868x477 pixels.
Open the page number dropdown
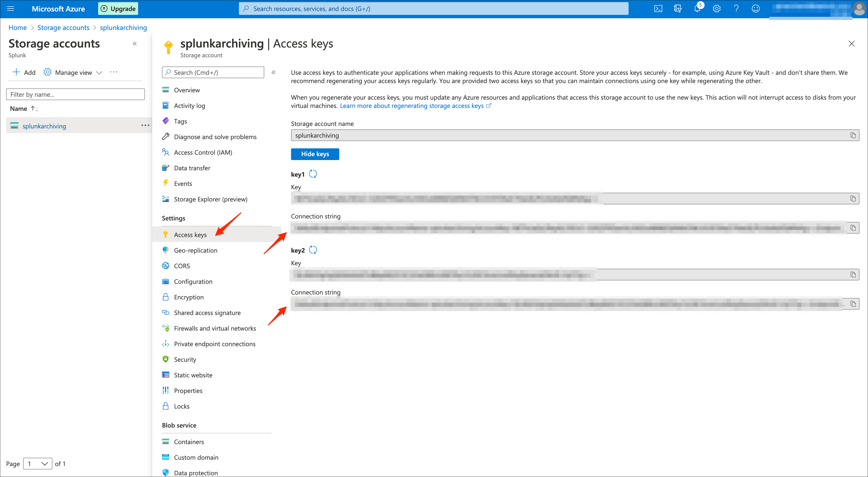click(x=38, y=464)
